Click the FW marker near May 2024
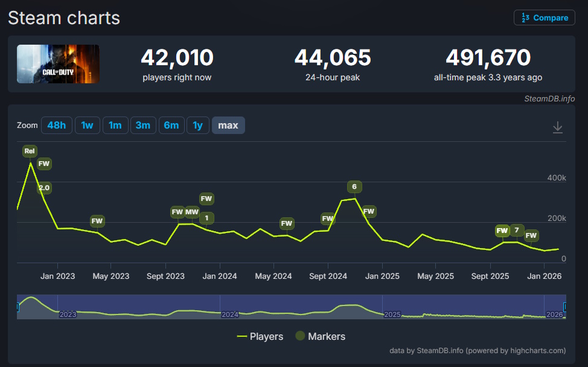The image size is (588, 367). pos(287,223)
